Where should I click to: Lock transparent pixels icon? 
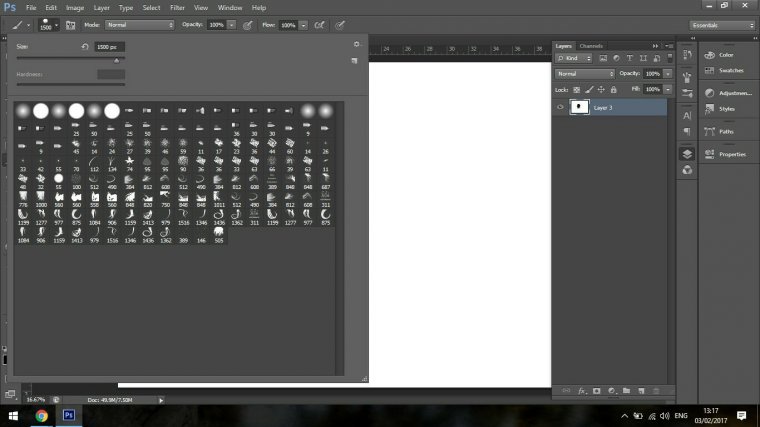[576, 90]
